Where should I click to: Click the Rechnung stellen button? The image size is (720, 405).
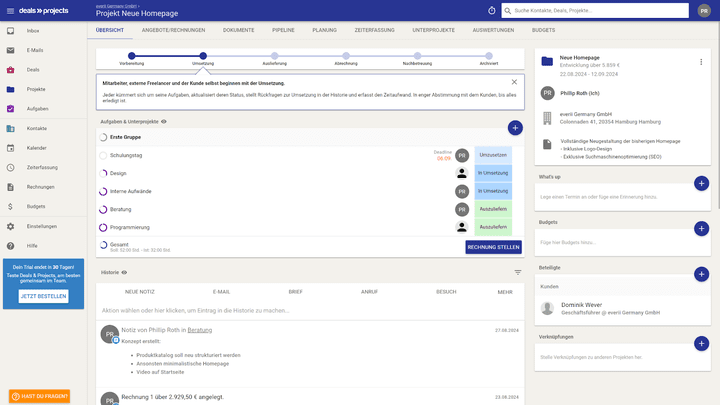tap(493, 247)
